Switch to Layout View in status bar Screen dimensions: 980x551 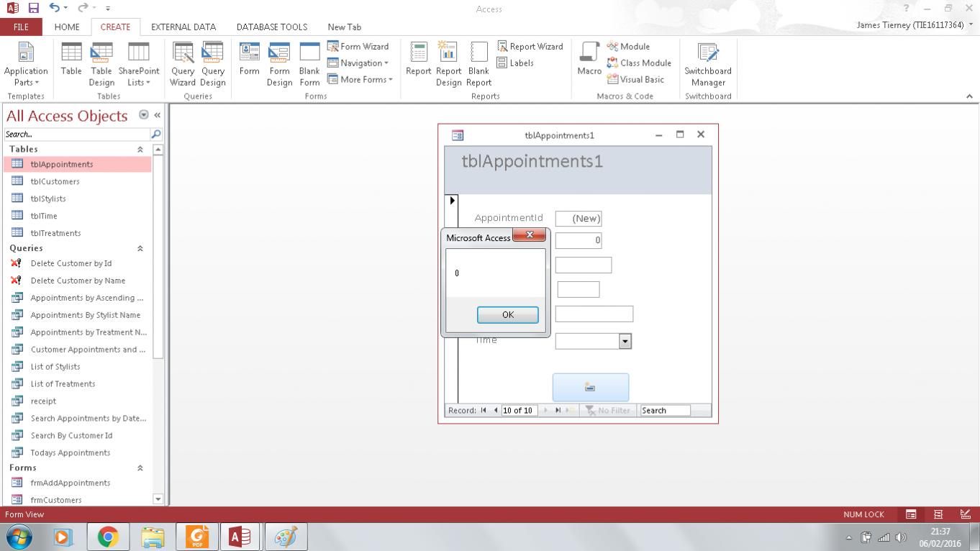pos(938,514)
